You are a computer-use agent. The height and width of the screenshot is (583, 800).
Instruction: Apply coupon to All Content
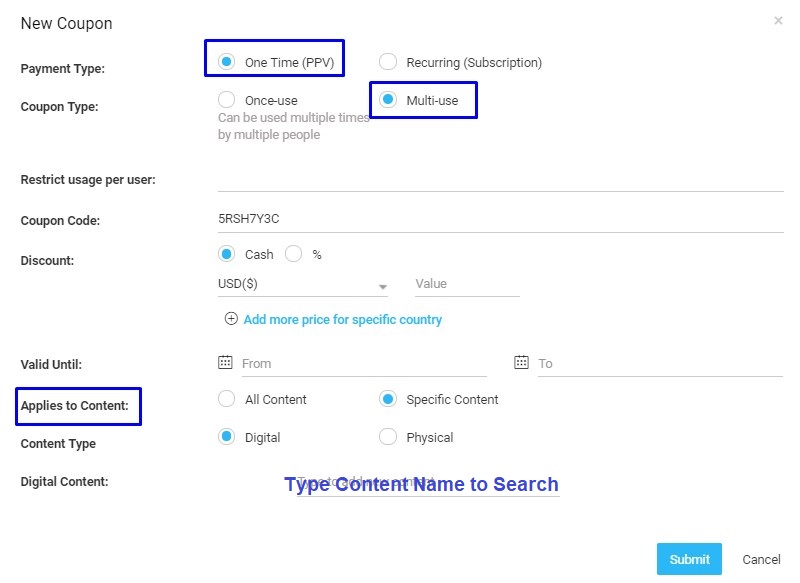[227, 399]
